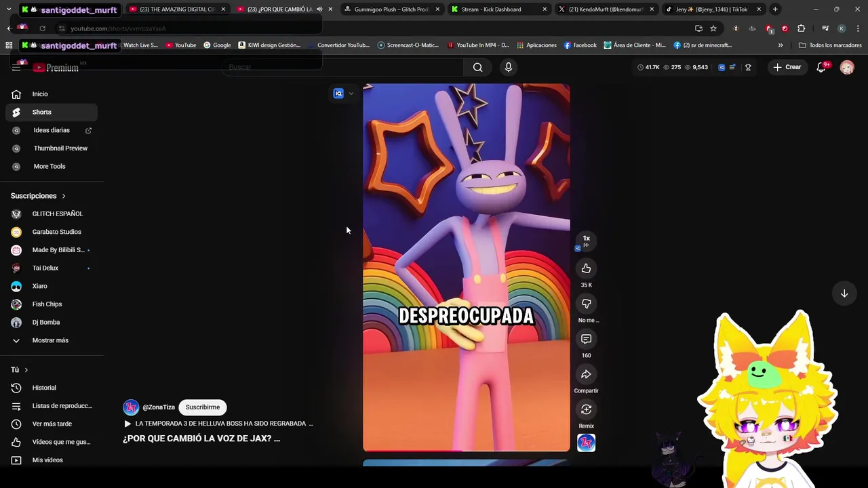
Task: Go to the YouTube Premium logo home
Action: point(56,67)
